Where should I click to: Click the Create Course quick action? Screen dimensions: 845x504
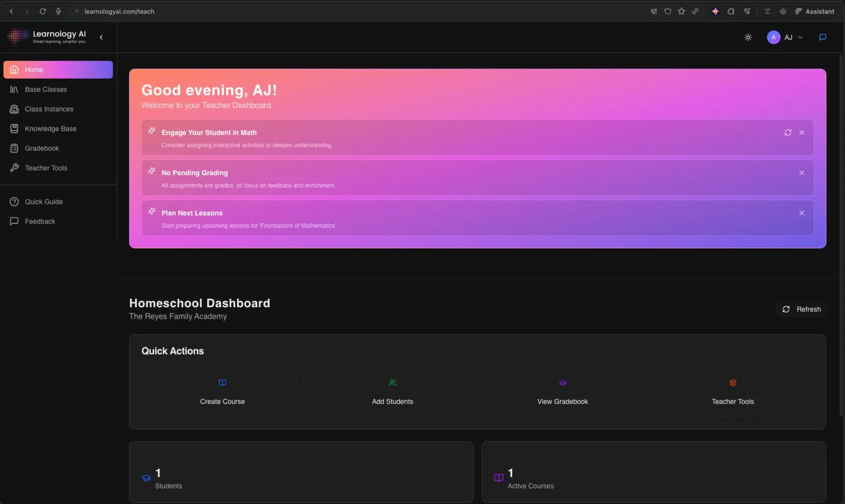pos(222,393)
